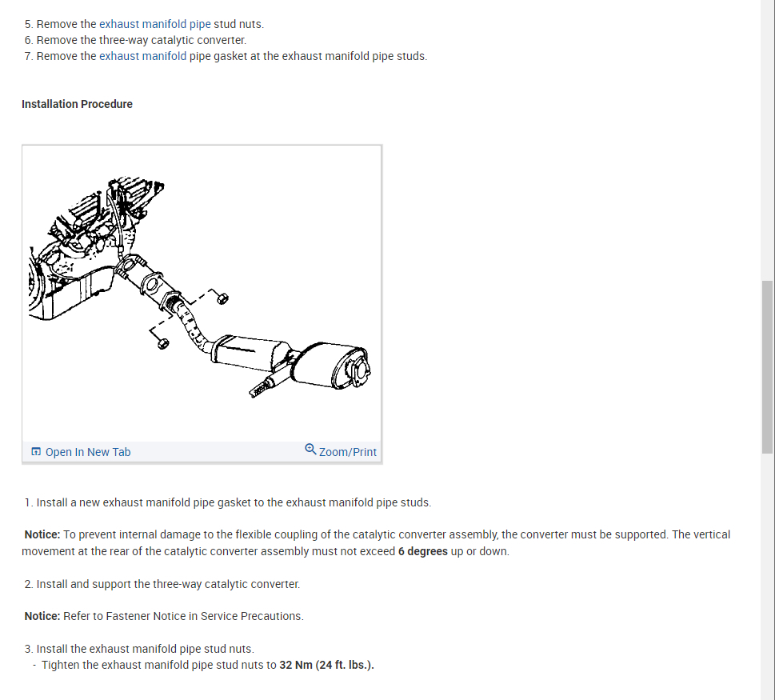Click the exhaust system diagram image

tap(202, 294)
